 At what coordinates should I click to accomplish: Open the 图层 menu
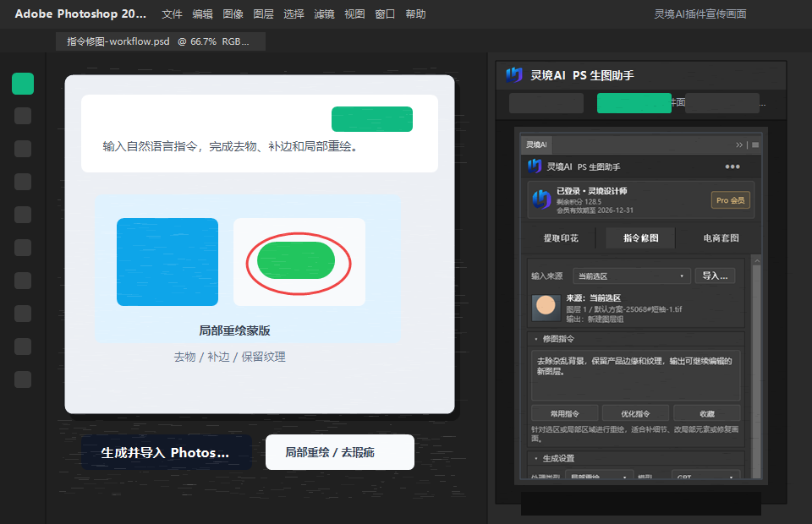click(x=264, y=14)
